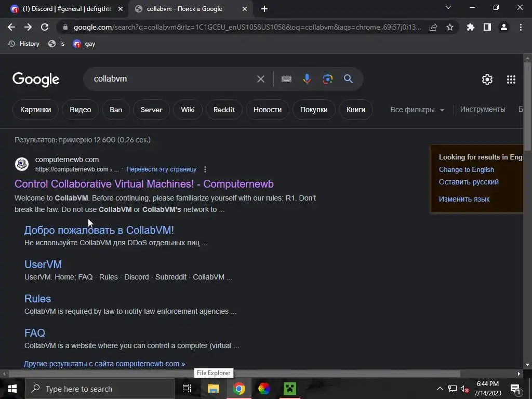Open the muted volume tray icon
This screenshot has height=399, width=532.
pyautogui.click(x=465, y=389)
